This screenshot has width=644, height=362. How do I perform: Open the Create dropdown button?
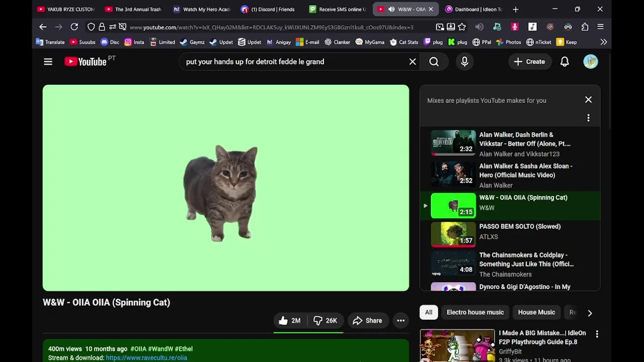pyautogui.click(x=529, y=62)
